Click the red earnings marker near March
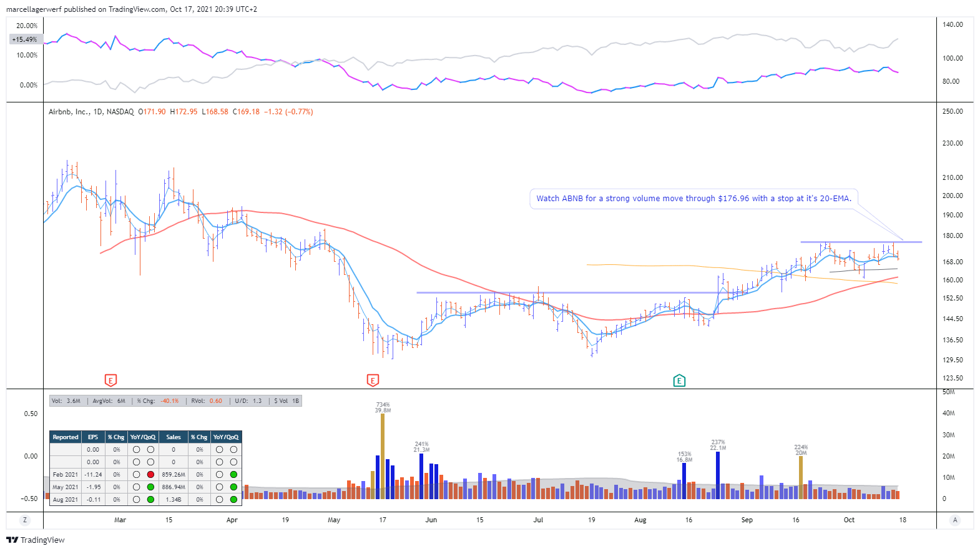Viewport: 980px width, 551px height. click(110, 380)
